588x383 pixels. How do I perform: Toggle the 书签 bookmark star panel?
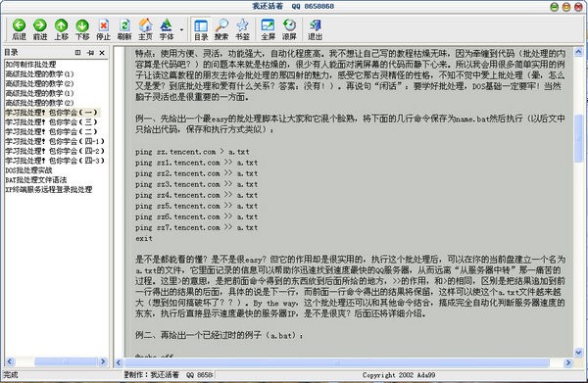pos(242,25)
